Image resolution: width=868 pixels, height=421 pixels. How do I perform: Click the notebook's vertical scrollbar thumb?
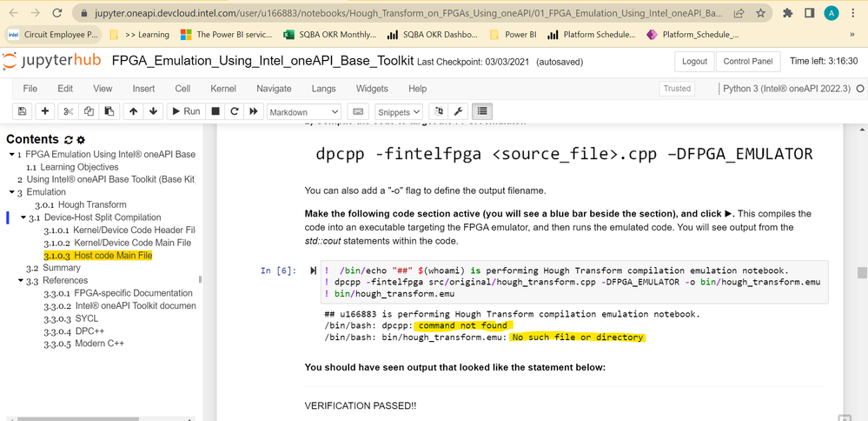[x=862, y=273]
